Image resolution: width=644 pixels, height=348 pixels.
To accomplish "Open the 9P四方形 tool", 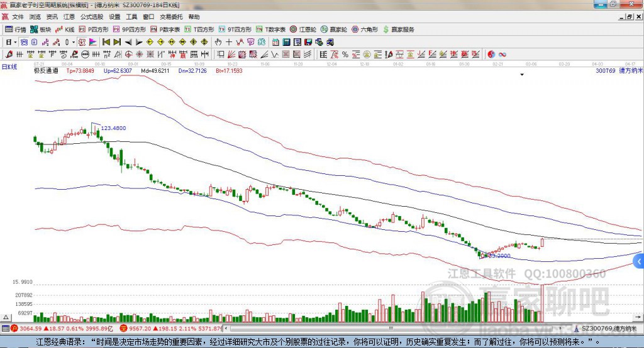I will point(130,30).
